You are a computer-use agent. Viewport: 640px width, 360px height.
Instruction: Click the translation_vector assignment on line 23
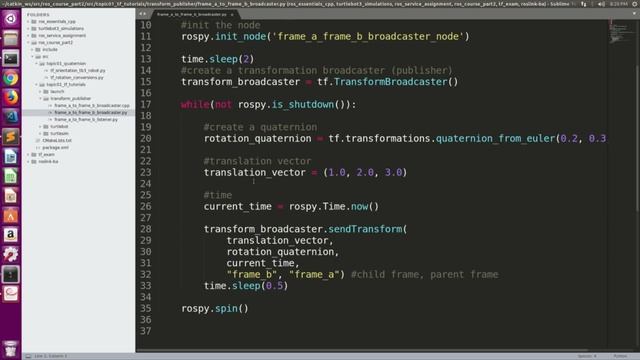(x=305, y=172)
